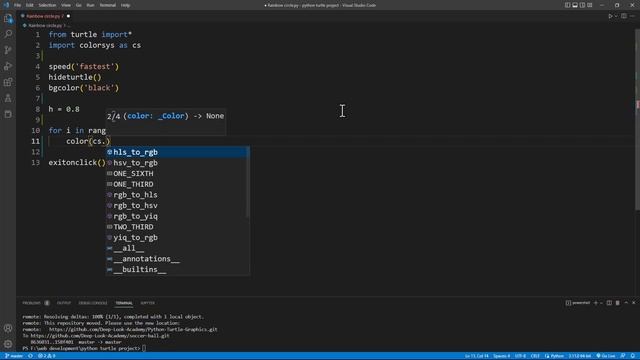Select ONE_THIRD suggestion
This screenshot has width=640, height=360.
178,184
